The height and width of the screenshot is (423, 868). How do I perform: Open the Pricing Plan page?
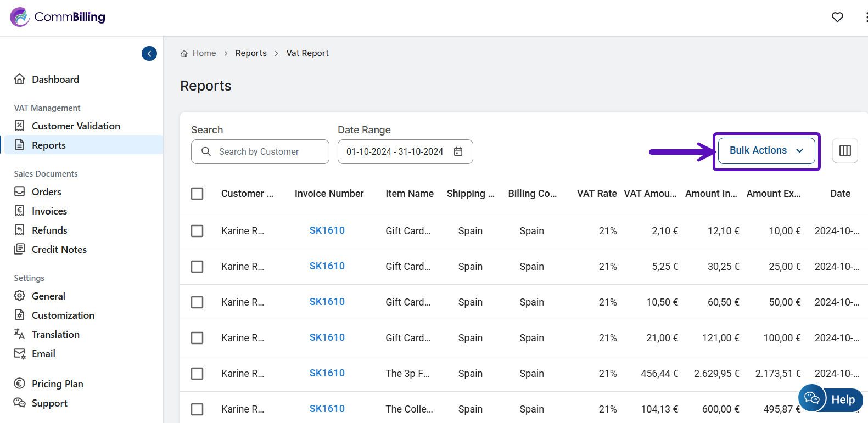[x=58, y=384]
